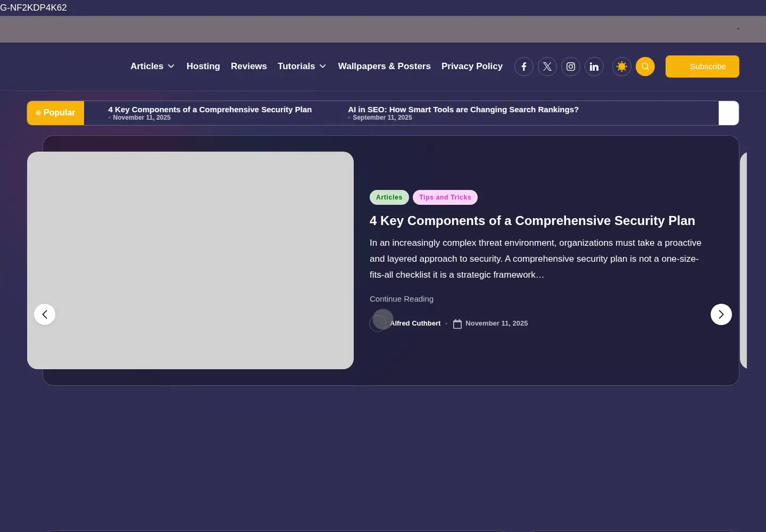Open the X (Twitter) social icon

tap(547, 66)
